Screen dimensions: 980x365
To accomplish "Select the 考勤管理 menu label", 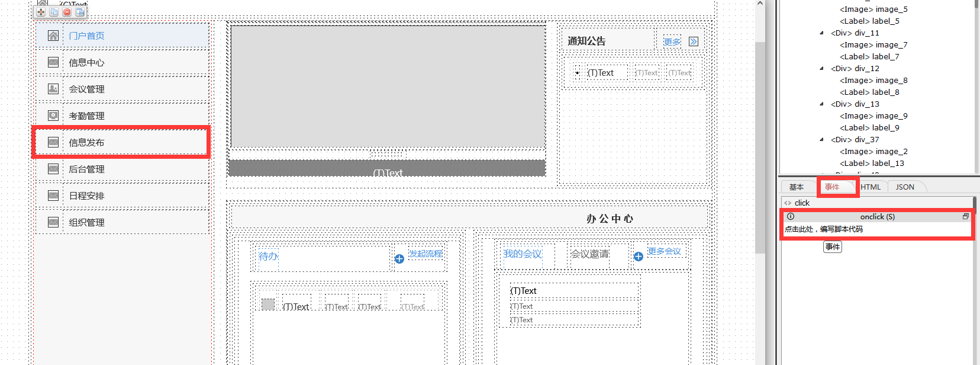I will pos(86,116).
